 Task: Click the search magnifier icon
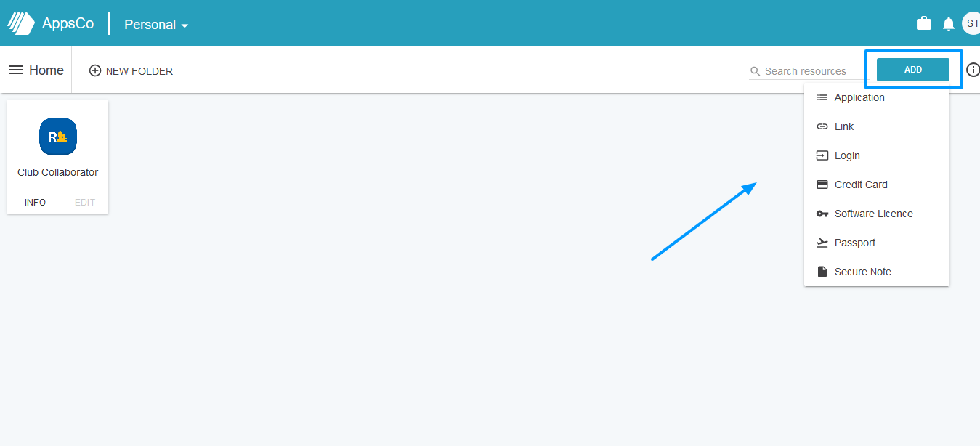[756, 71]
